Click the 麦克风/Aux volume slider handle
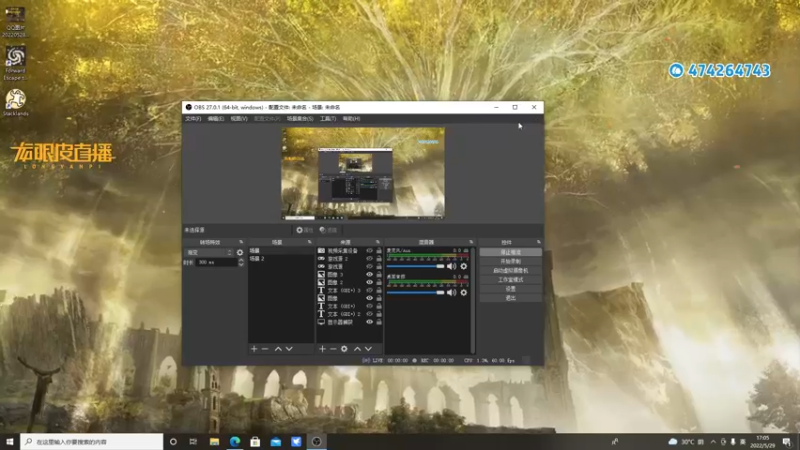The width and height of the screenshot is (800, 450). point(440,266)
